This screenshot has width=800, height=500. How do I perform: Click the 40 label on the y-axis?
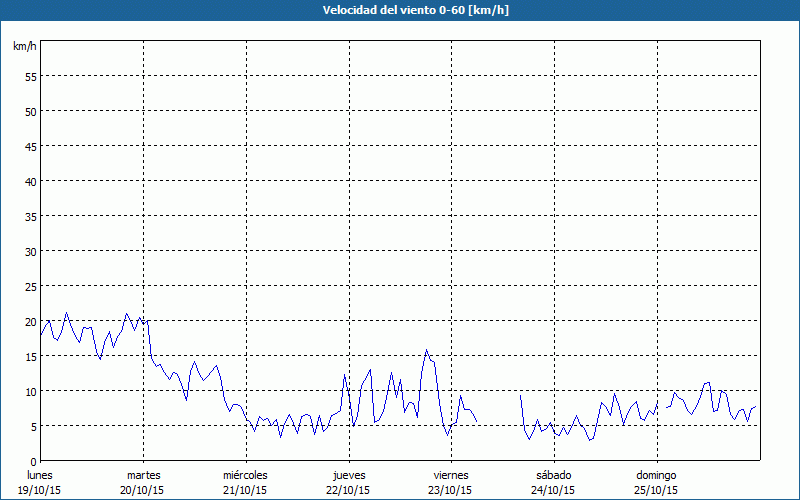coord(30,181)
